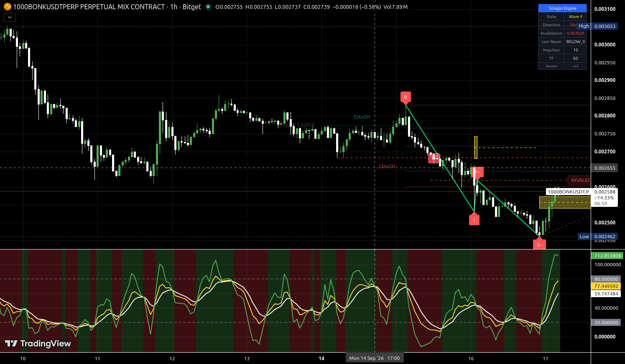
Task: Click the 0.002800 price scale value
Action: 605,116
